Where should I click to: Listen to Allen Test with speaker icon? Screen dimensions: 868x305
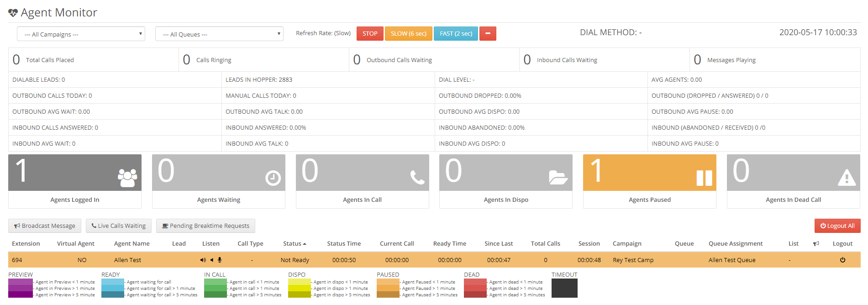203,260
